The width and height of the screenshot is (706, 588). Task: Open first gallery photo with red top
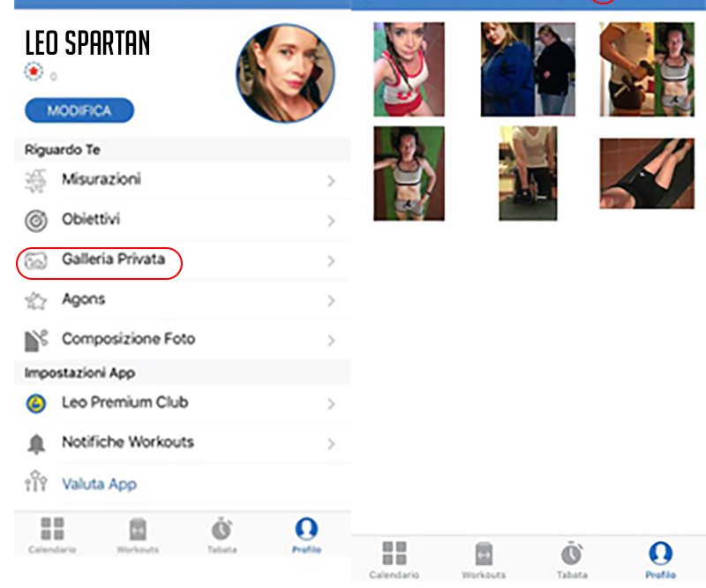pos(409,70)
